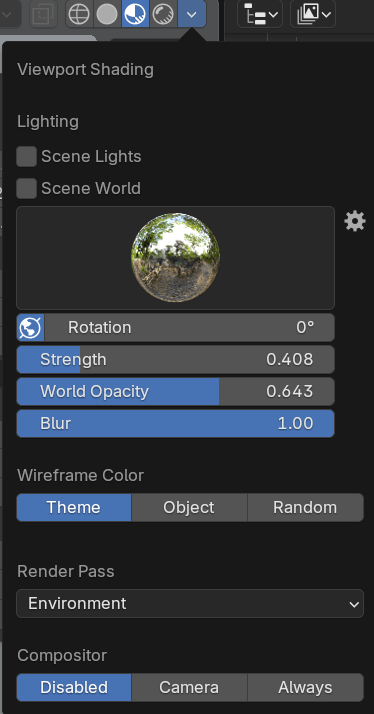Set Compositor to Disabled
Image resolution: width=374 pixels, height=714 pixels.
(x=74, y=687)
